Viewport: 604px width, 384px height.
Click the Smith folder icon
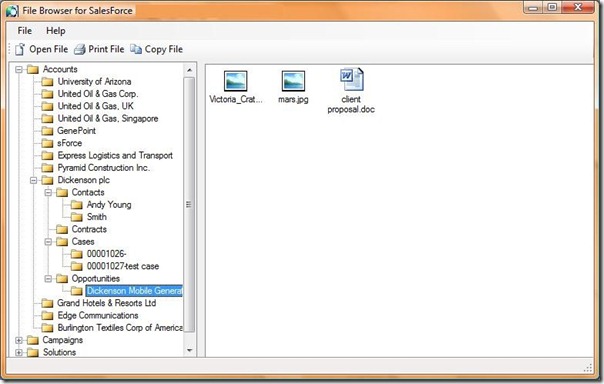(x=77, y=217)
